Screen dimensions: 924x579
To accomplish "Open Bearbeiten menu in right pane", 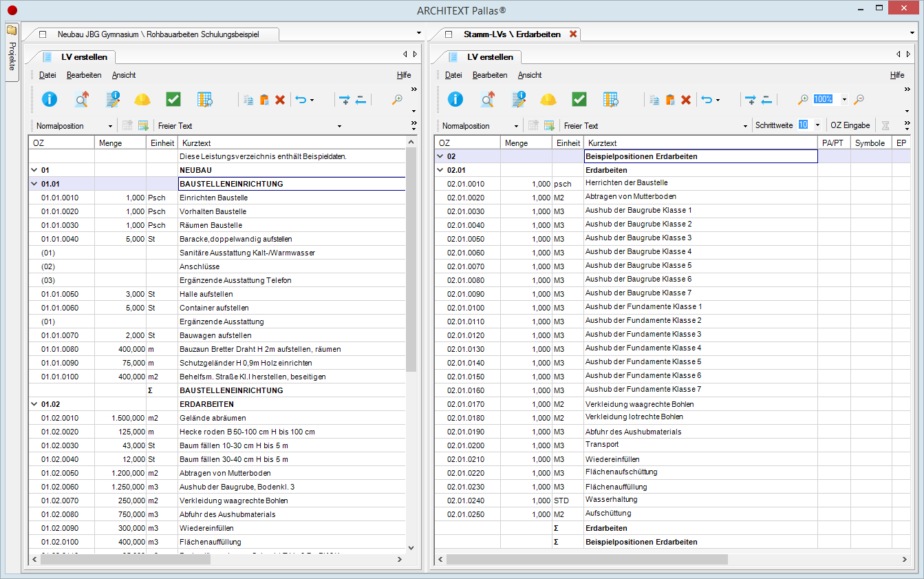I will point(490,75).
